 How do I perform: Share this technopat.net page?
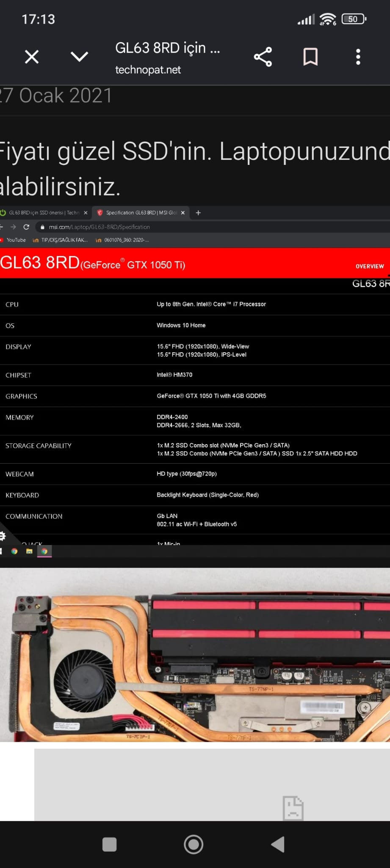263,57
